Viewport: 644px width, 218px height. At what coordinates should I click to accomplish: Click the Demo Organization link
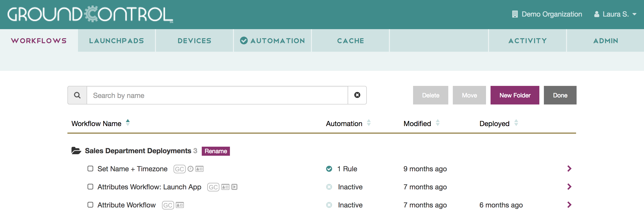(552, 14)
